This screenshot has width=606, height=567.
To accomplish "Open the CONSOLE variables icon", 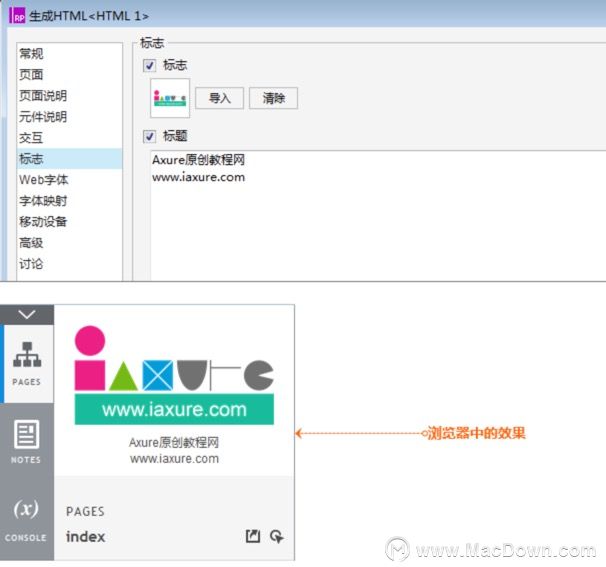I will (26, 508).
